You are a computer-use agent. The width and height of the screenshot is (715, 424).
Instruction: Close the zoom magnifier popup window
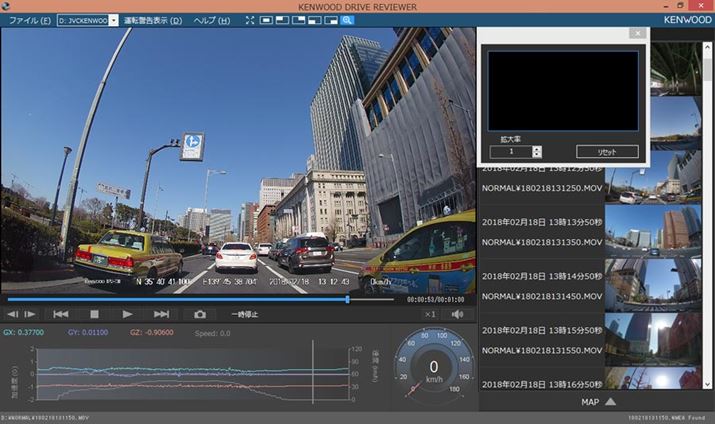click(x=637, y=33)
